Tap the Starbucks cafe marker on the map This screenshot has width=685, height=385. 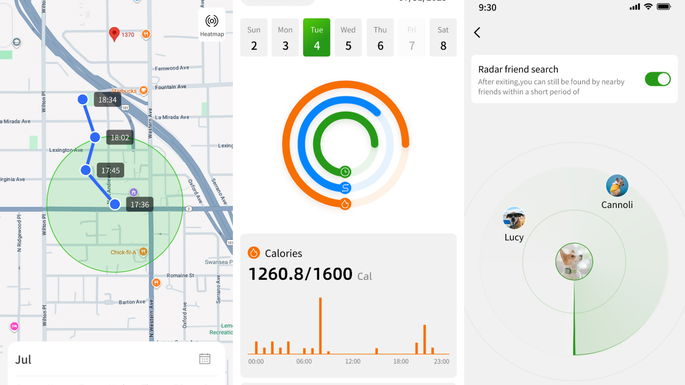pyautogui.click(x=143, y=90)
